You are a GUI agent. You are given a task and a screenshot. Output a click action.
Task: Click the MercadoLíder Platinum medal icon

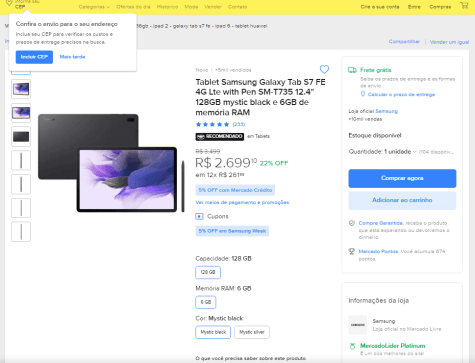pyautogui.click(x=352, y=346)
